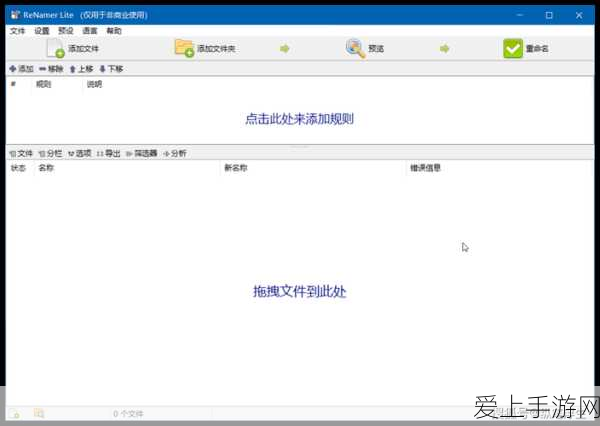Open the 设置 (Settings) menu

click(42, 31)
